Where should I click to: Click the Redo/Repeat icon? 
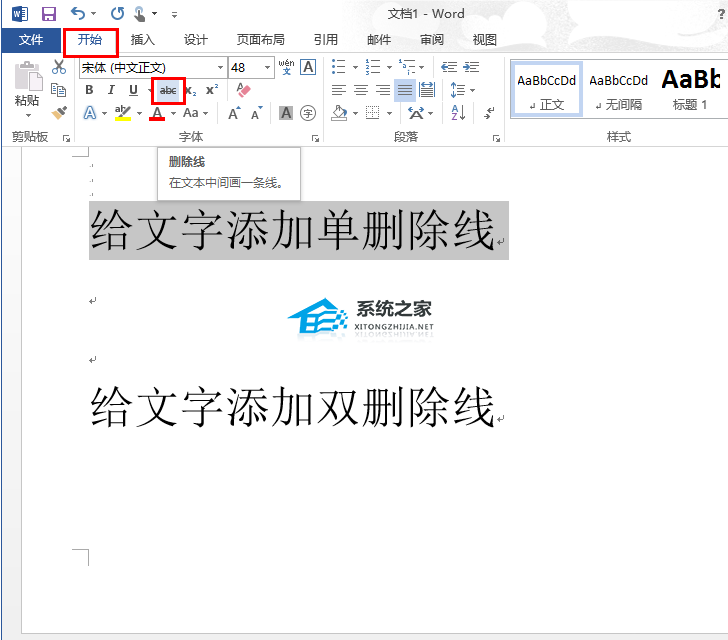[x=117, y=13]
